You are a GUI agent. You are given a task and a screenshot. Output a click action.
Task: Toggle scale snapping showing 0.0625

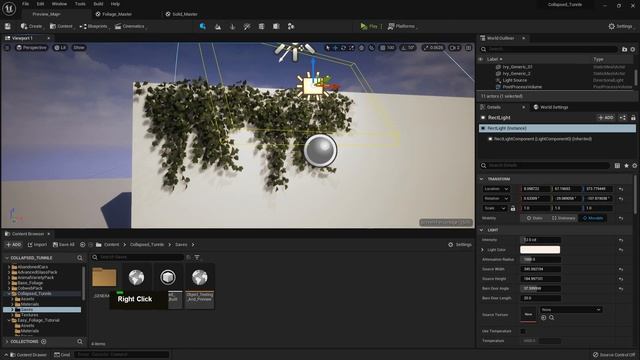(433, 48)
